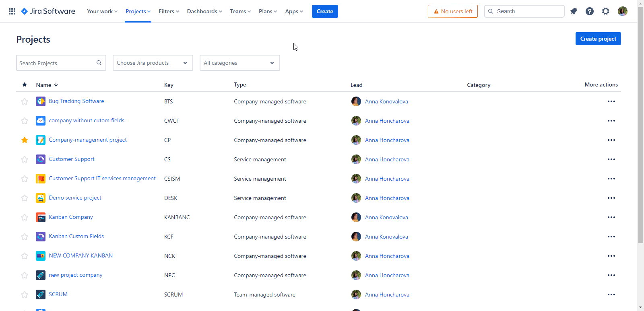
Task: Open more actions for SCRUM project
Action: click(611, 295)
